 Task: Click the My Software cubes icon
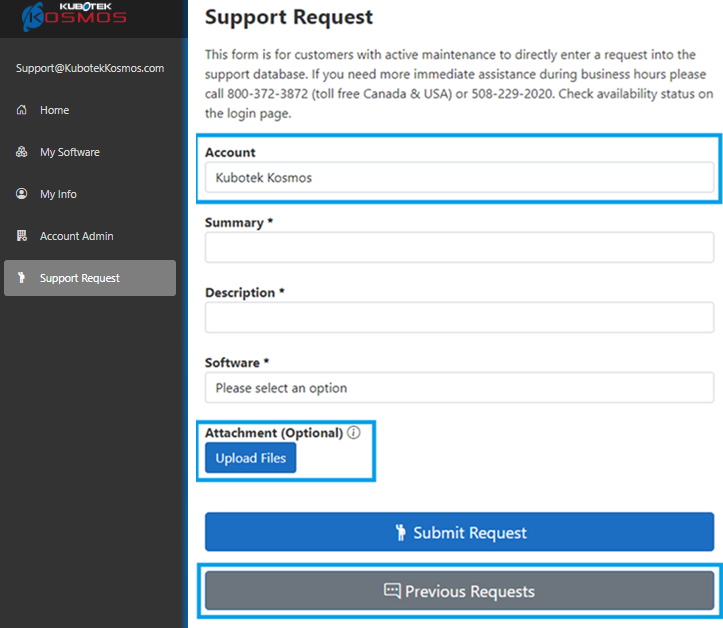(22, 152)
